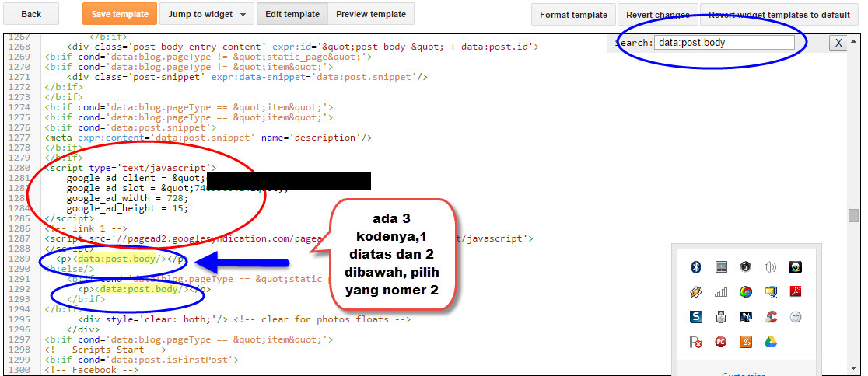868x376 pixels.
Task: Click the script type='text/javascript' opening tag
Action: pos(131,168)
